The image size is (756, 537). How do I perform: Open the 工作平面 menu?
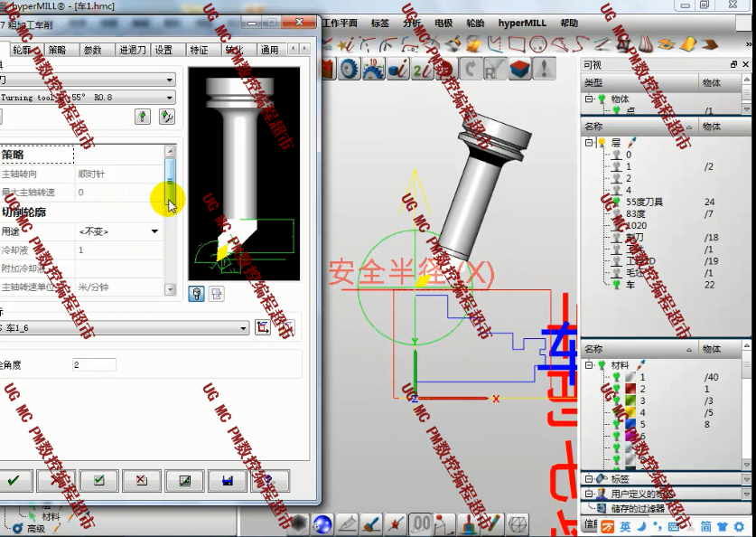click(x=340, y=24)
